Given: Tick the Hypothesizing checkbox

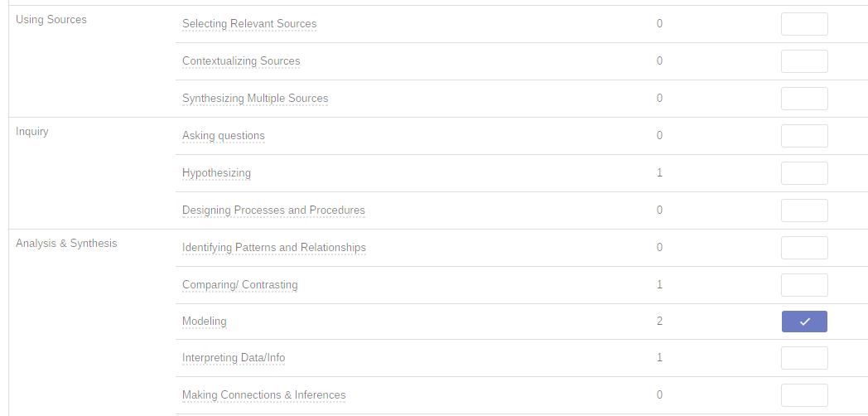Looking at the screenshot, I should [804, 173].
